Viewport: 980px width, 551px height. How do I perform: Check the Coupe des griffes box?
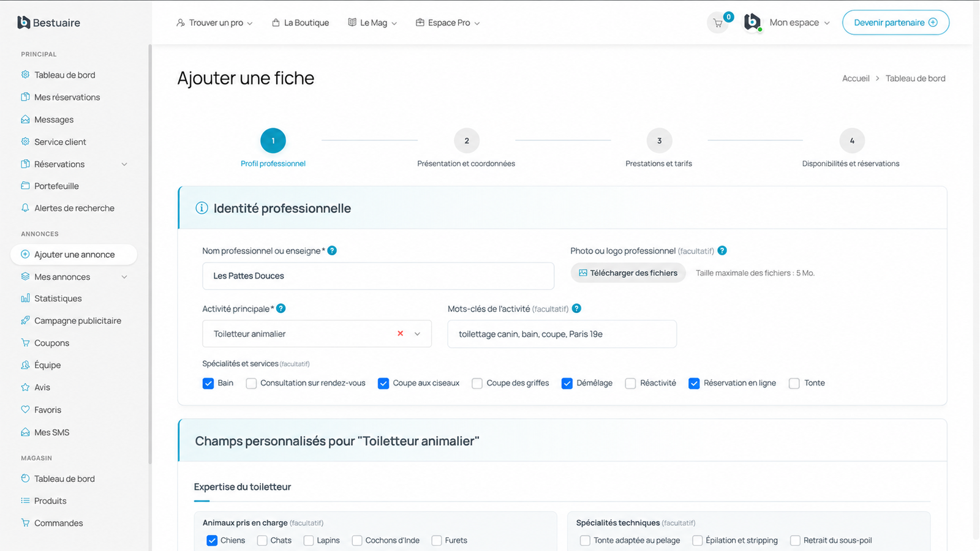pos(477,383)
